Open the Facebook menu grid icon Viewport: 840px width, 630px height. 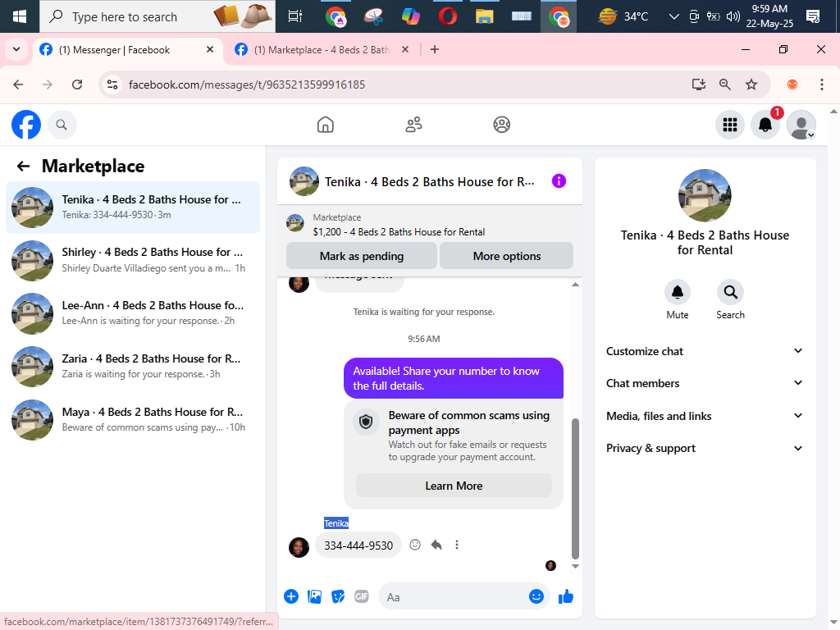pos(729,125)
